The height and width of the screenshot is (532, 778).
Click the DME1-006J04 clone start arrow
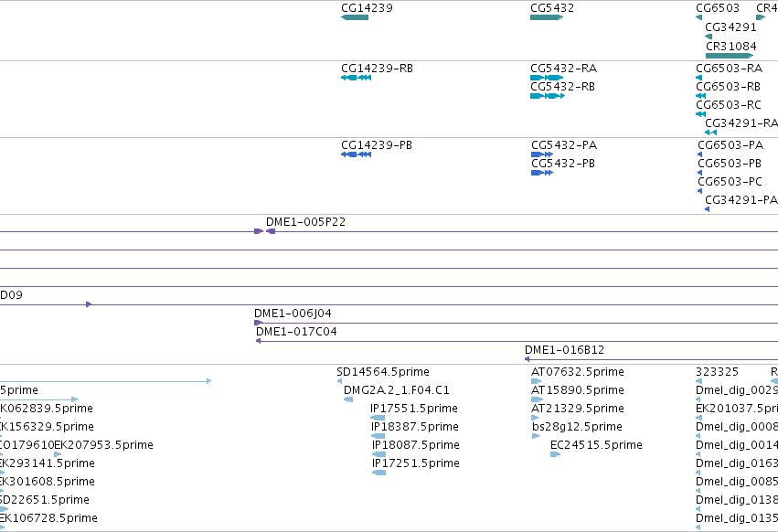click(258, 323)
